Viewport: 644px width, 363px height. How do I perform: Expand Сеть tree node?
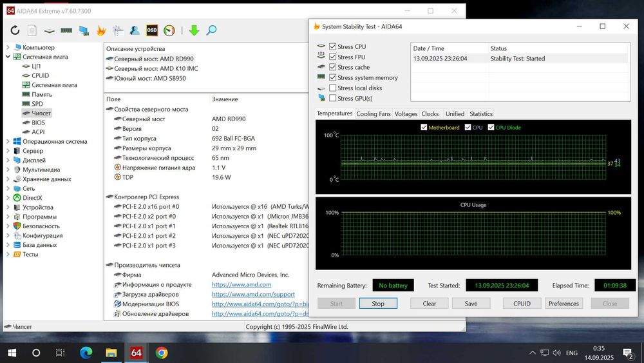[x=8, y=189]
